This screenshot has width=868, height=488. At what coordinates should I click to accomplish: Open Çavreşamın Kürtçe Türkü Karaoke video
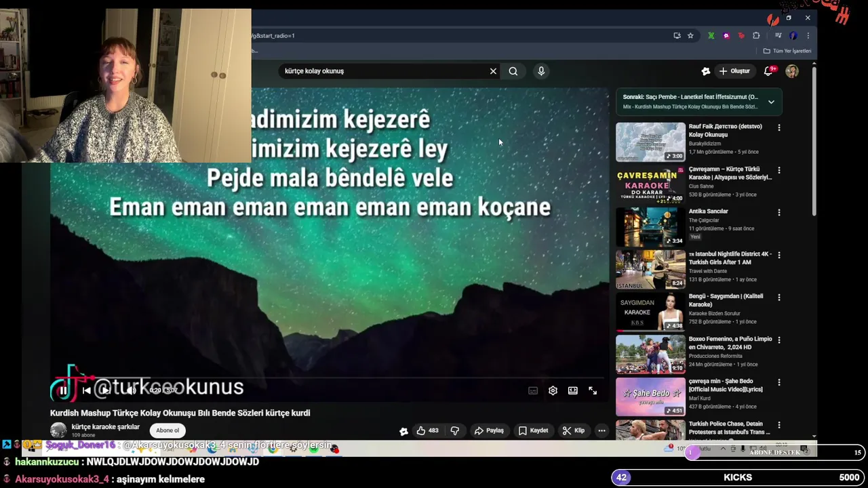click(x=650, y=184)
